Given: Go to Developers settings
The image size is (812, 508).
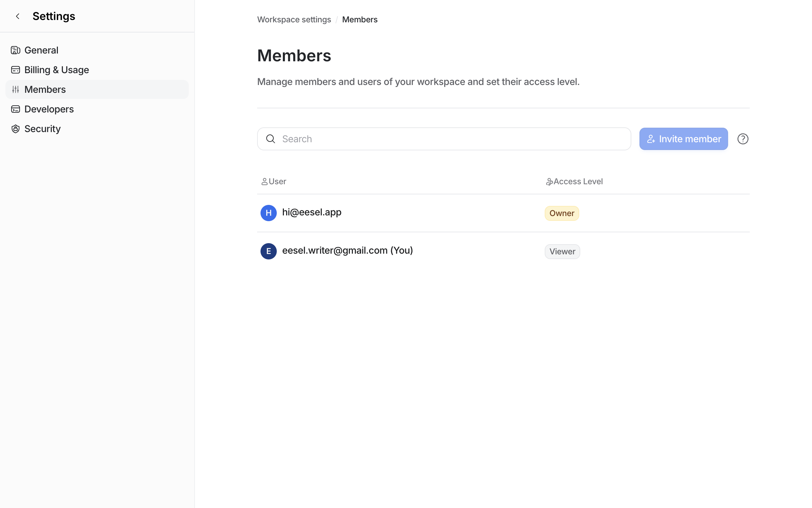Looking at the screenshot, I should [x=97, y=109].
